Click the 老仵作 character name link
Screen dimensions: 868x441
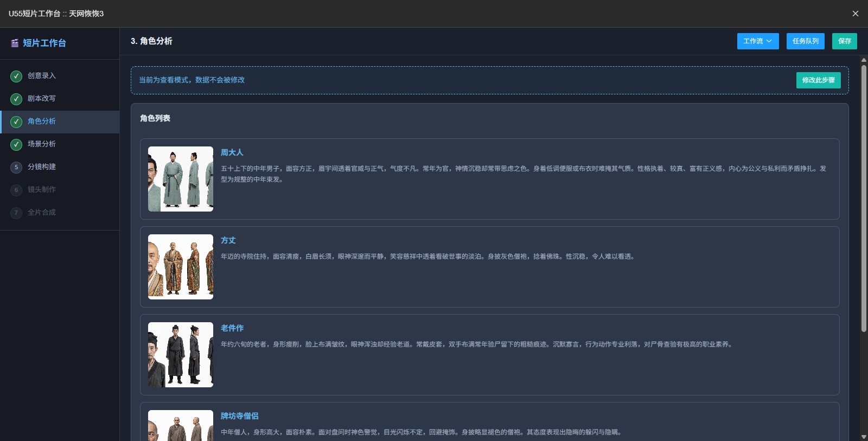(x=232, y=328)
